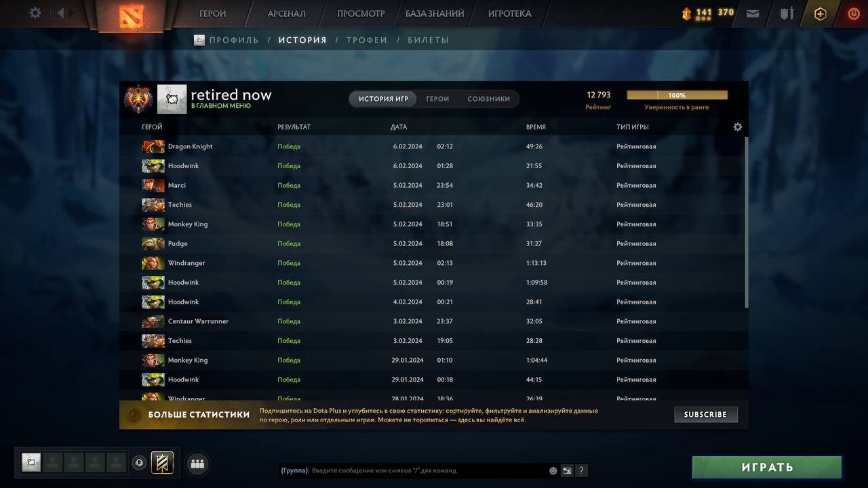Click the Centaur Warrunner hero portrait
Screen dimensions: 868x488
pos(153,321)
